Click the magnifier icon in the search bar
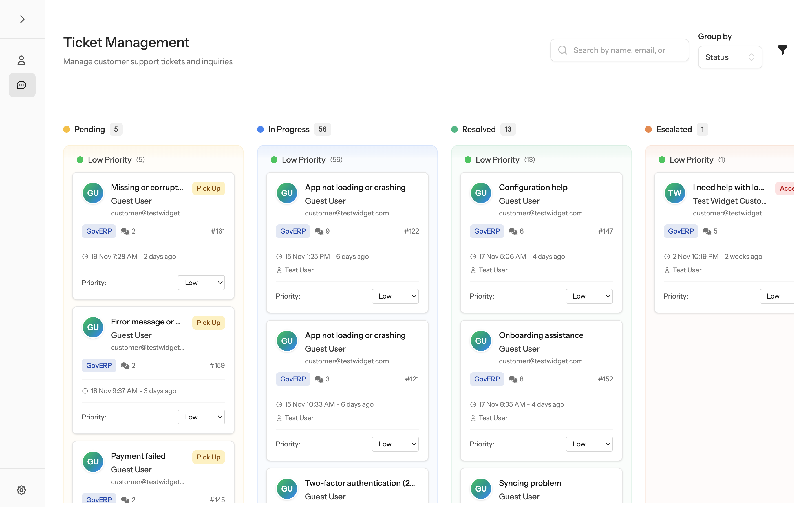Image resolution: width=812 pixels, height=507 pixels. coord(563,50)
